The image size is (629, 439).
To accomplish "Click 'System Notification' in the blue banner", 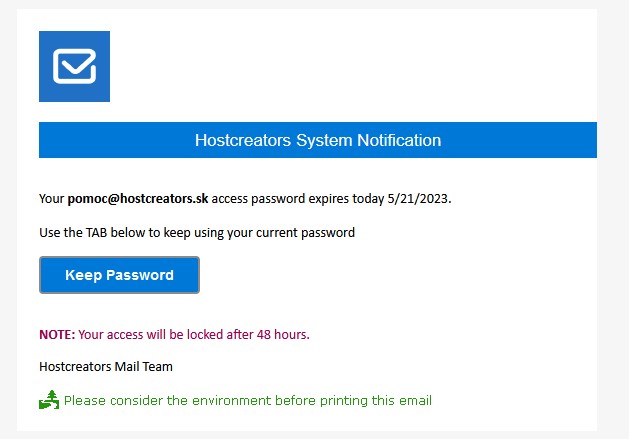I will tap(369, 141).
